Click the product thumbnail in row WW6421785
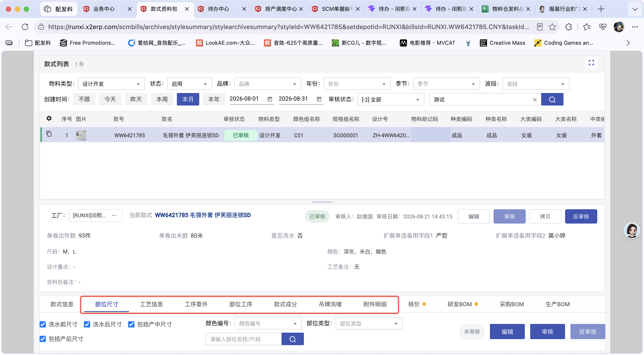This screenshot has width=644, height=355. coord(81,135)
